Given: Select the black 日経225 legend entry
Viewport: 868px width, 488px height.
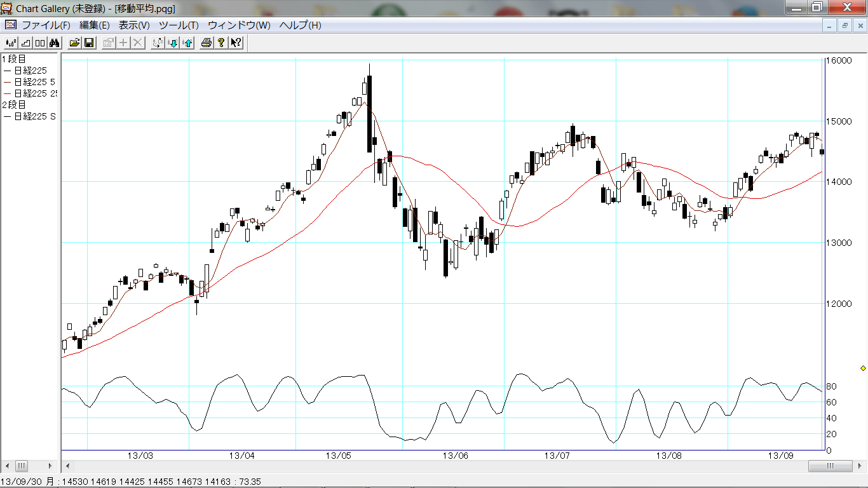Looking at the screenshot, I should [25, 71].
